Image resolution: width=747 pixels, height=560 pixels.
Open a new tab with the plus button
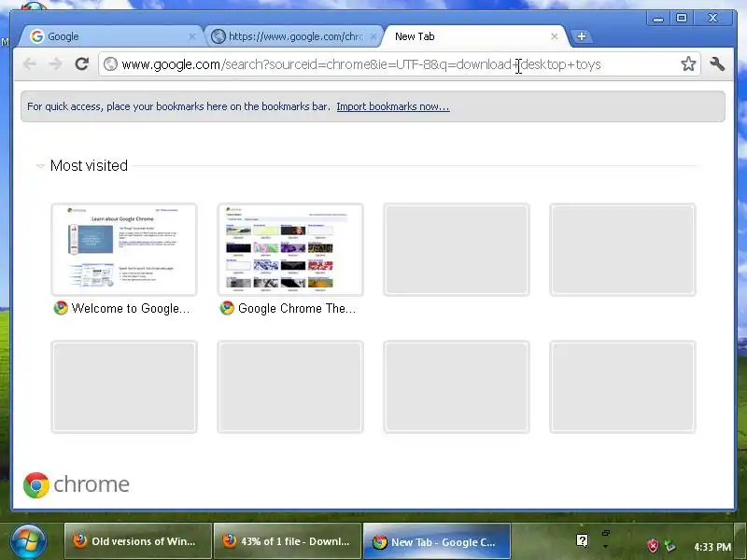coord(581,36)
